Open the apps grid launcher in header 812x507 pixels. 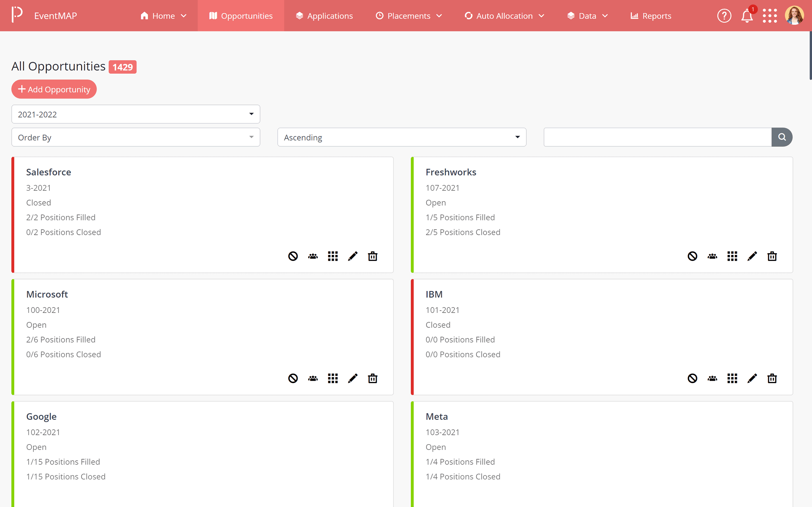click(769, 16)
